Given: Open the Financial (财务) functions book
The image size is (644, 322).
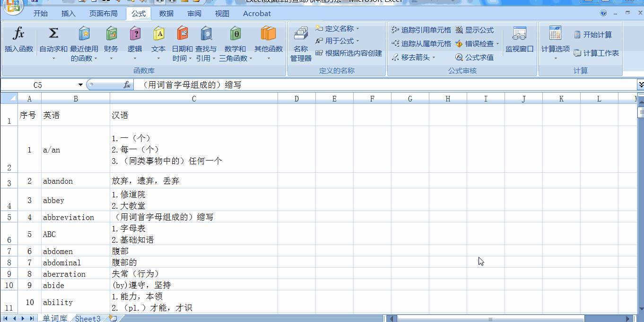Looking at the screenshot, I should [x=111, y=34].
